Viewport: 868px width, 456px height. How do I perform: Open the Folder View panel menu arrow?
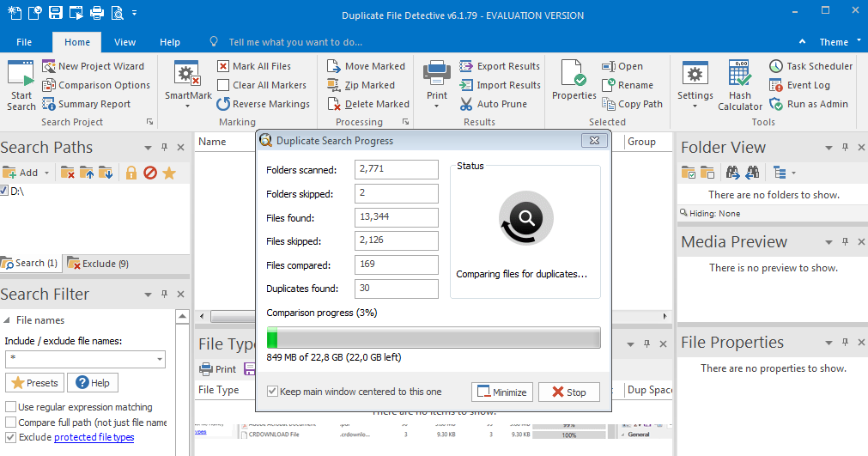[x=829, y=148]
